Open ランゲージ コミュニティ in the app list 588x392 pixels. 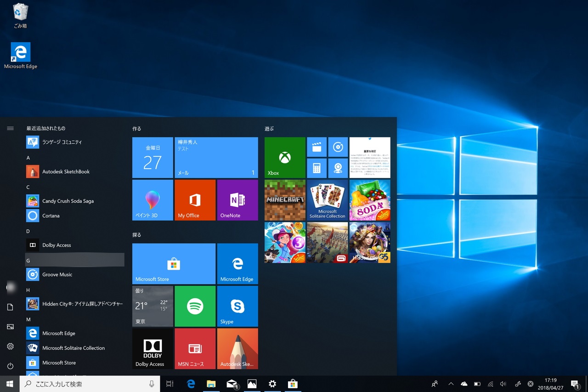[x=75, y=142]
